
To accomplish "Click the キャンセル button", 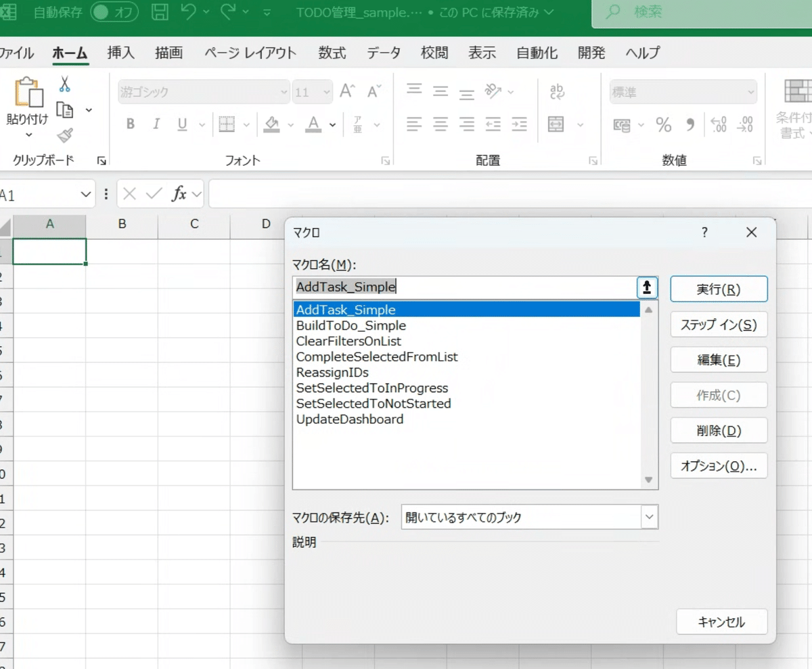I will (x=721, y=622).
